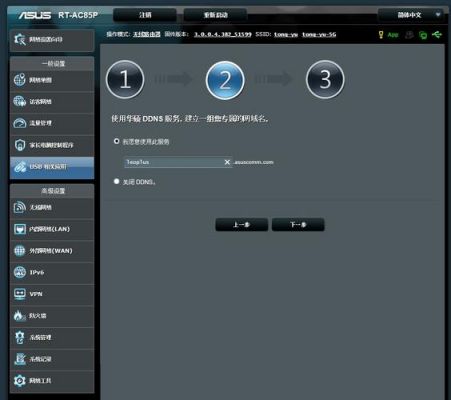451x400 pixels.
Task: Open the network map globe icon
Action: [x=19, y=80]
